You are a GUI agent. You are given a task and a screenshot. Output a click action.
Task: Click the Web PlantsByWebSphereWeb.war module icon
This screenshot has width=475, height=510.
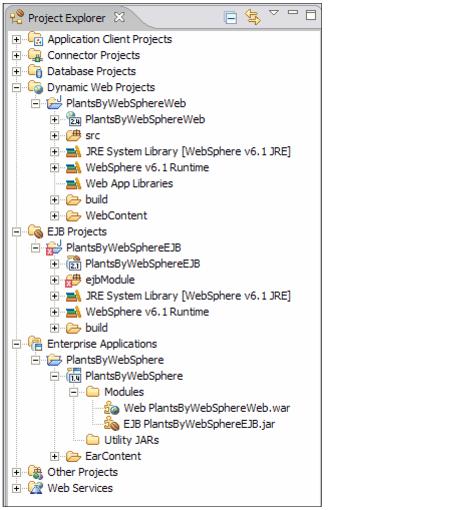pos(111,408)
